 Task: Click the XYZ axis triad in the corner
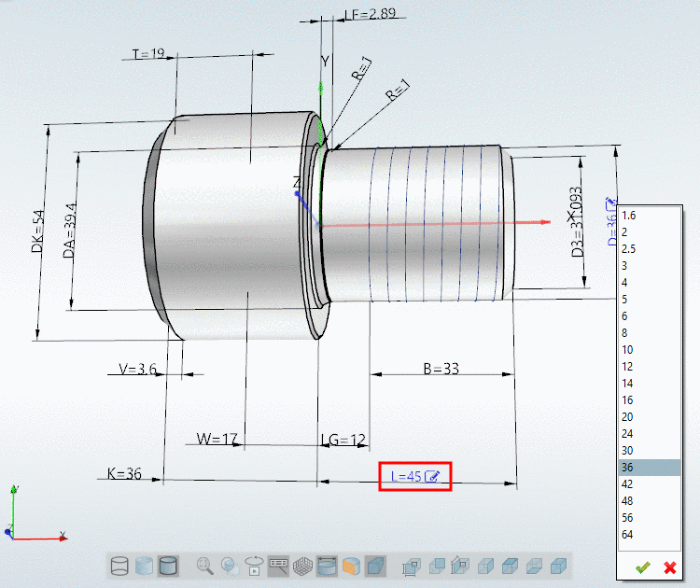(x=35, y=514)
